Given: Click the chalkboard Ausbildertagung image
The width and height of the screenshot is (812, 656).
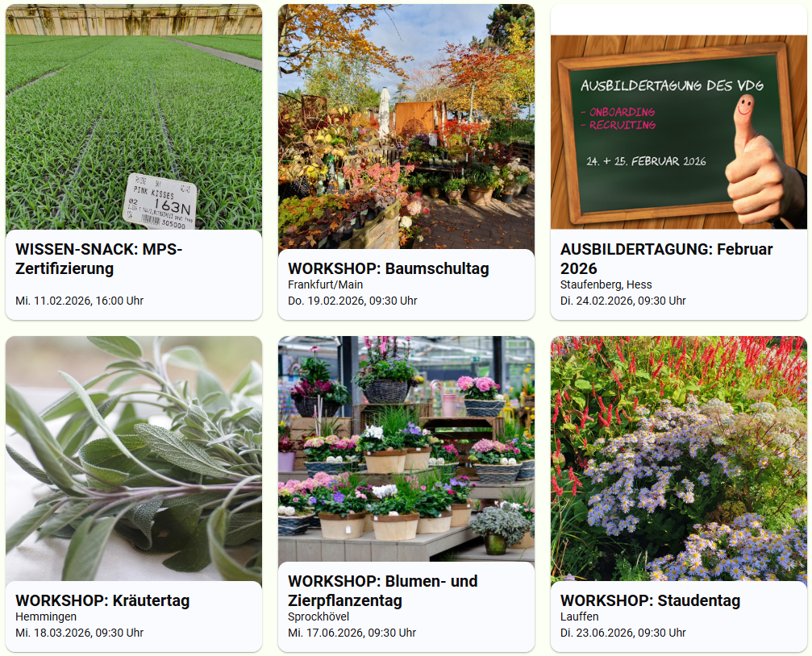Looking at the screenshot, I should tap(678, 132).
